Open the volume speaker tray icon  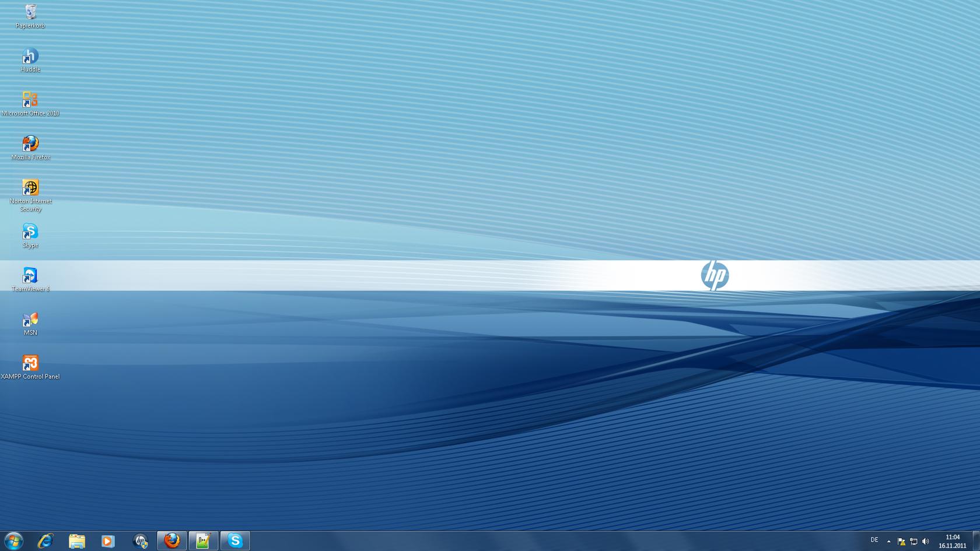tap(926, 541)
